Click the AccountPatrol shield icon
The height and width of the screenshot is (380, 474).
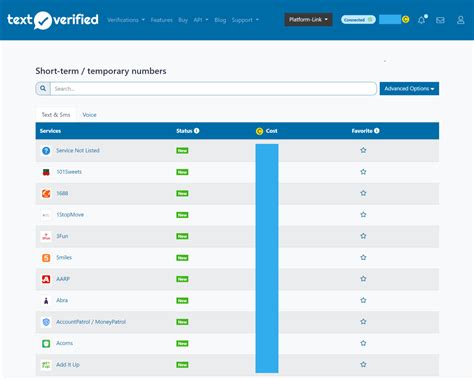46,322
